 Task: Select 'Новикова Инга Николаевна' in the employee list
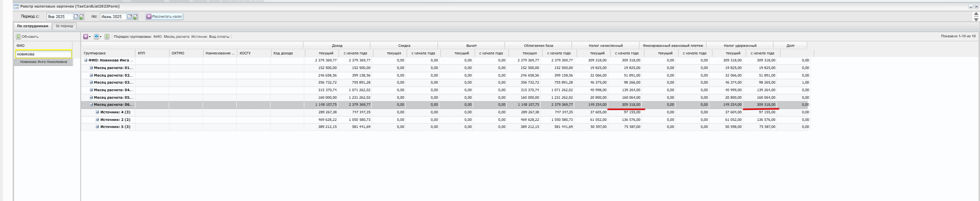pos(43,62)
